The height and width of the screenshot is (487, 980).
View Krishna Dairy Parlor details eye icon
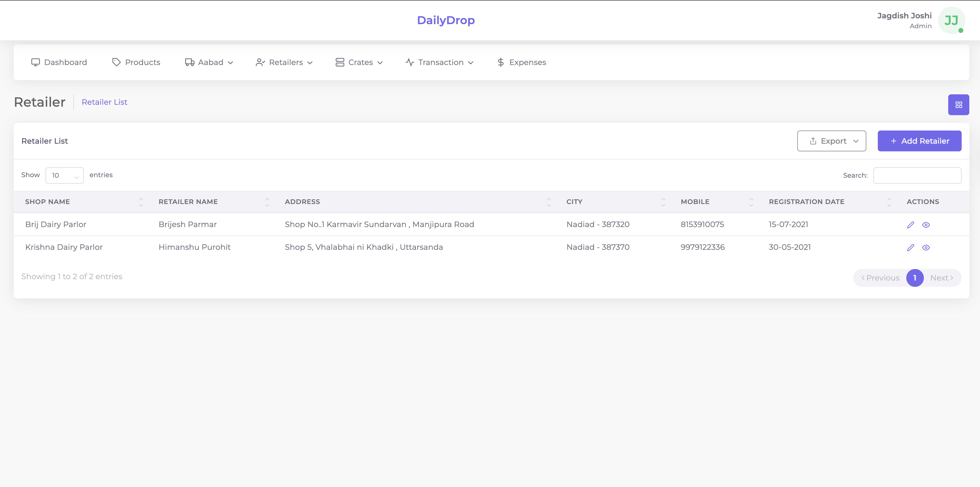[926, 248]
